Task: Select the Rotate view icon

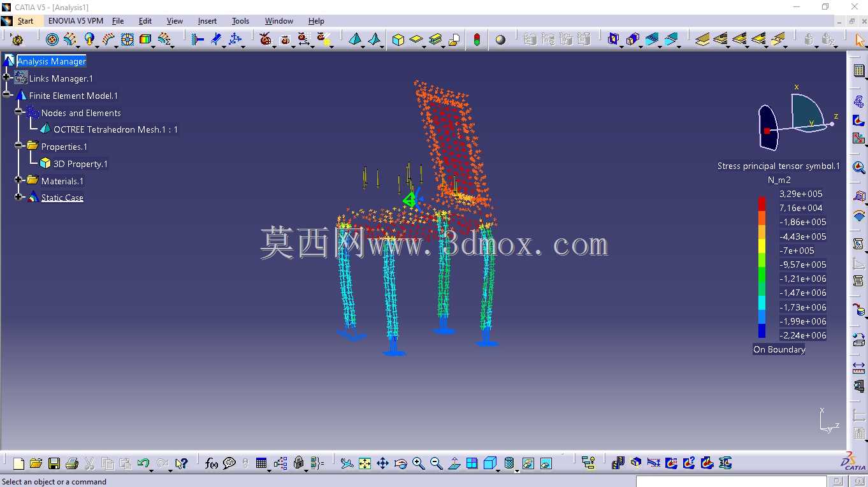Action: [x=400, y=463]
